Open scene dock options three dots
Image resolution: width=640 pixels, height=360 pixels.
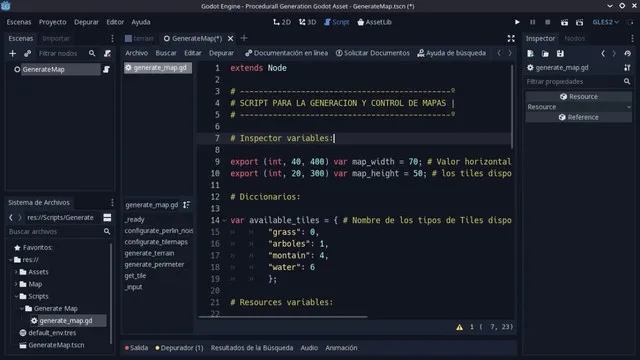point(112,38)
